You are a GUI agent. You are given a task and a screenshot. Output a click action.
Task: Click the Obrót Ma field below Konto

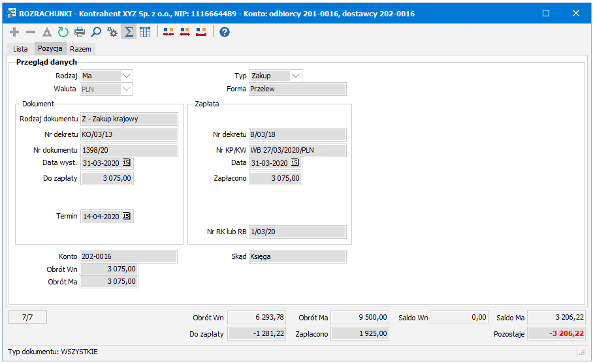(x=109, y=281)
